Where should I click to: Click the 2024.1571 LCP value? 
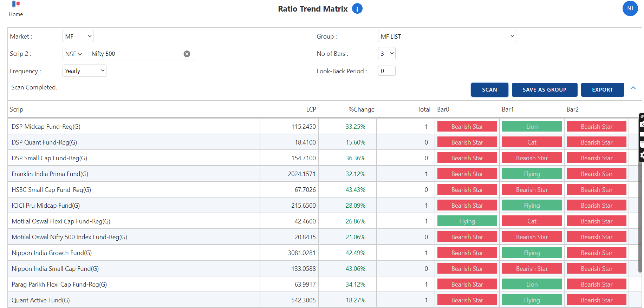(x=302, y=174)
